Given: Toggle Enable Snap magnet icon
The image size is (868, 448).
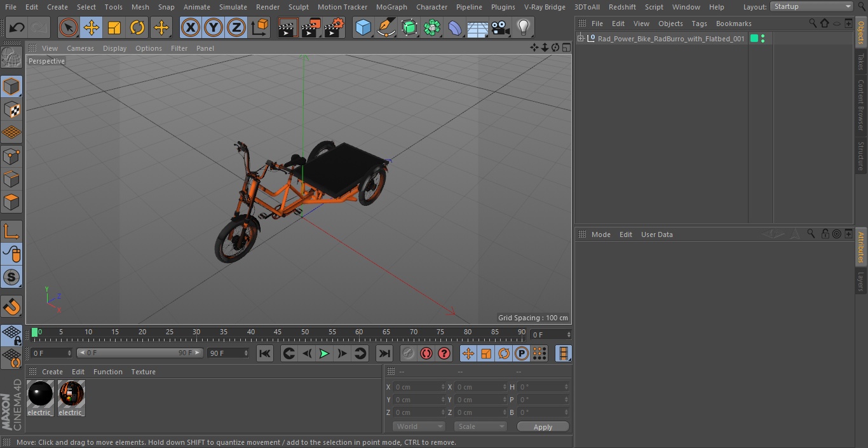Looking at the screenshot, I should [11, 306].
